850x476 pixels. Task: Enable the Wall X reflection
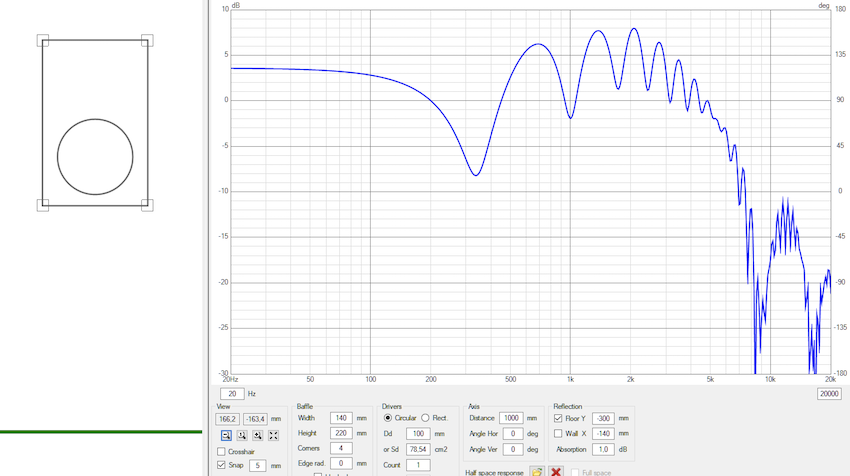[x=558, y=434]
